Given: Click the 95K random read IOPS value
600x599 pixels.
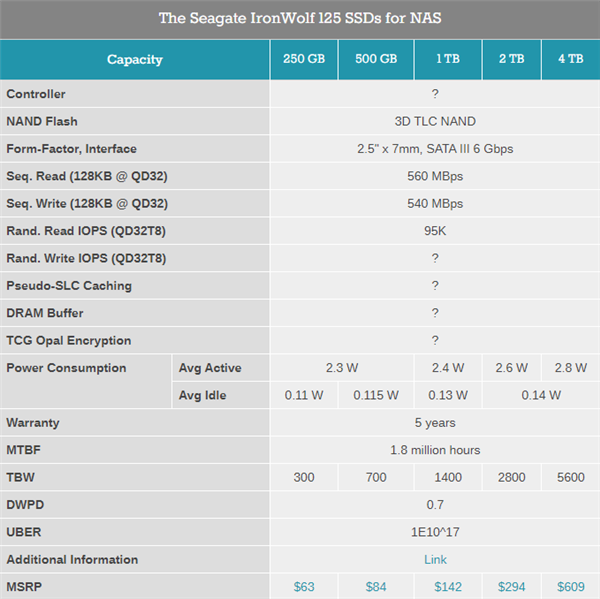Looking at the screenshot, I should pyautogui.click(x=435, y=230).
